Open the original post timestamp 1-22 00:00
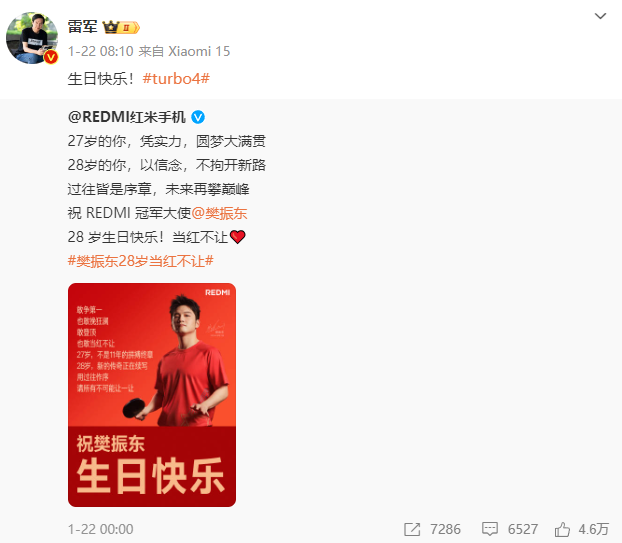The width and height of the screenshot is (622, 543). click(x=100, y=529)
